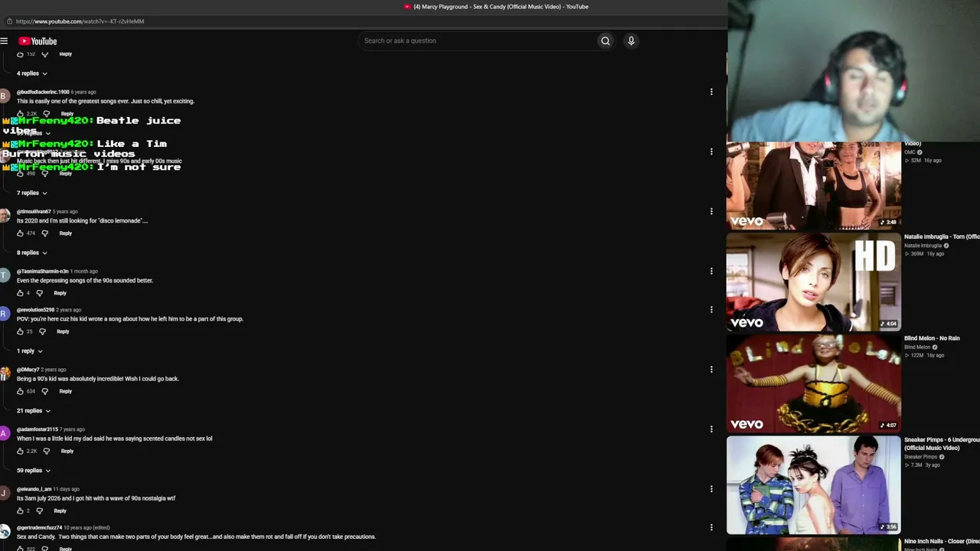Open the YouTube hamburger guide menu

(4, 41)
